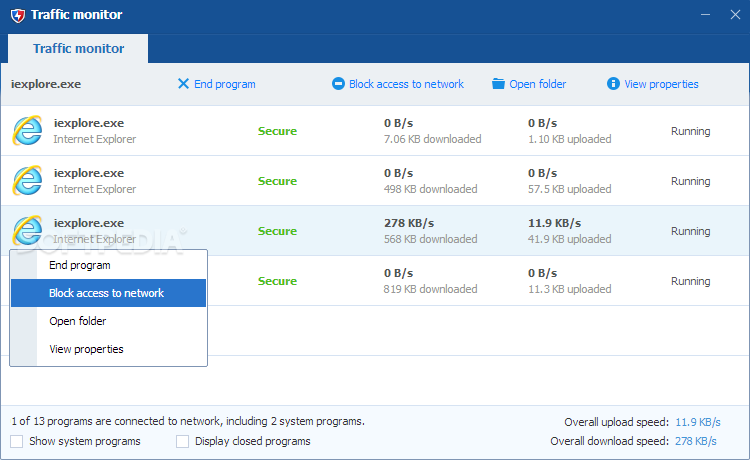This screenshot has width=750, height=460.
Task: Click the blue circle icon for Block access
Action: click(x=338, y=84)
